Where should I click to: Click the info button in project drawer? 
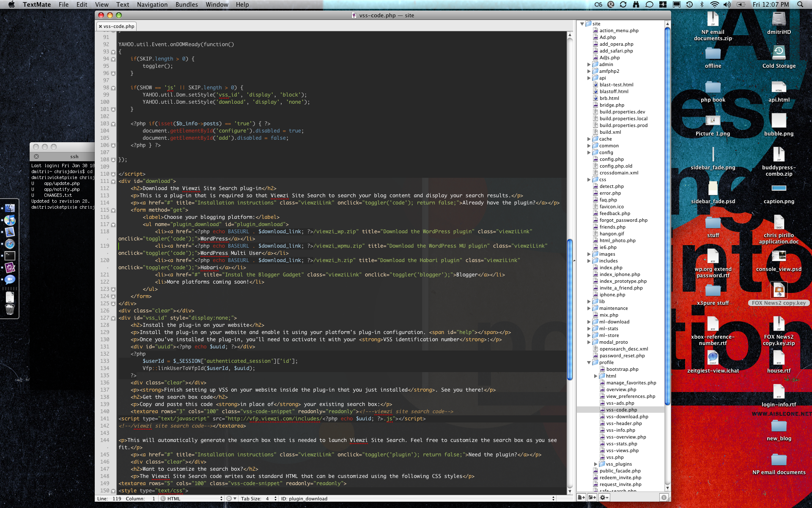[664, 497]
